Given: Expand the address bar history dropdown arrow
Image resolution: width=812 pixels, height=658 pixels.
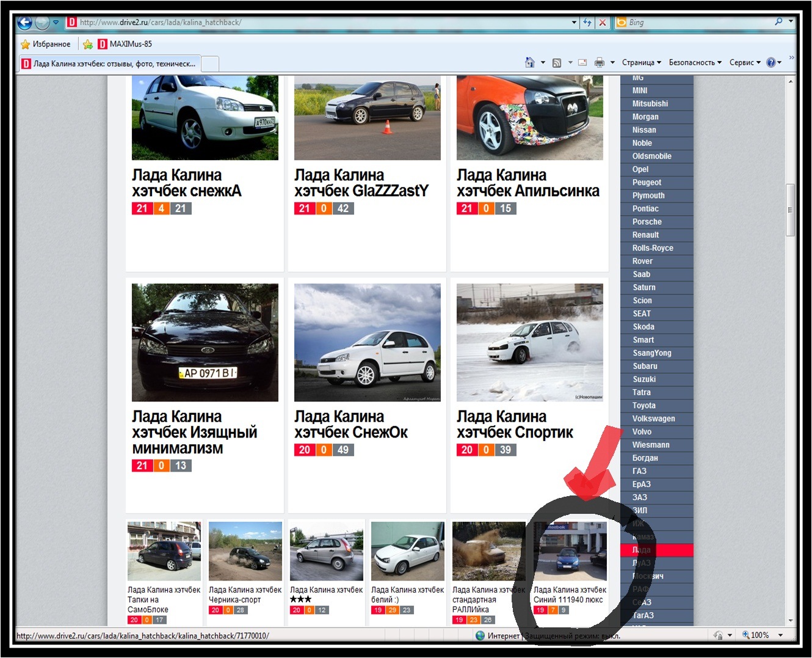Looking at the screenshot, I should [x=574, y=23].
